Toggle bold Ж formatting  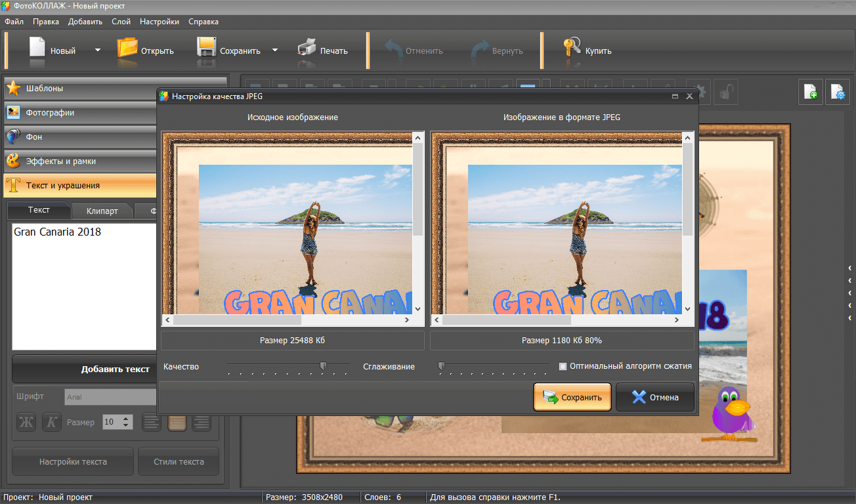coord(26,423)
